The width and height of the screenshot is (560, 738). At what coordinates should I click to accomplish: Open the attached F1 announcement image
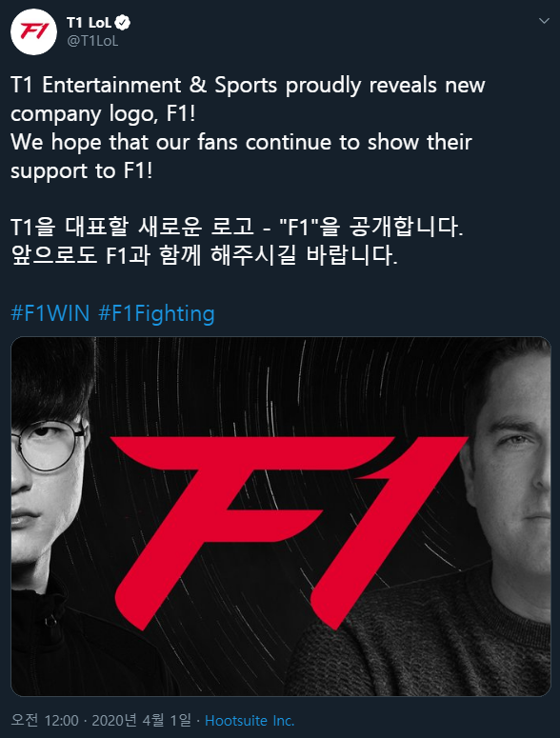click(280, 516)
